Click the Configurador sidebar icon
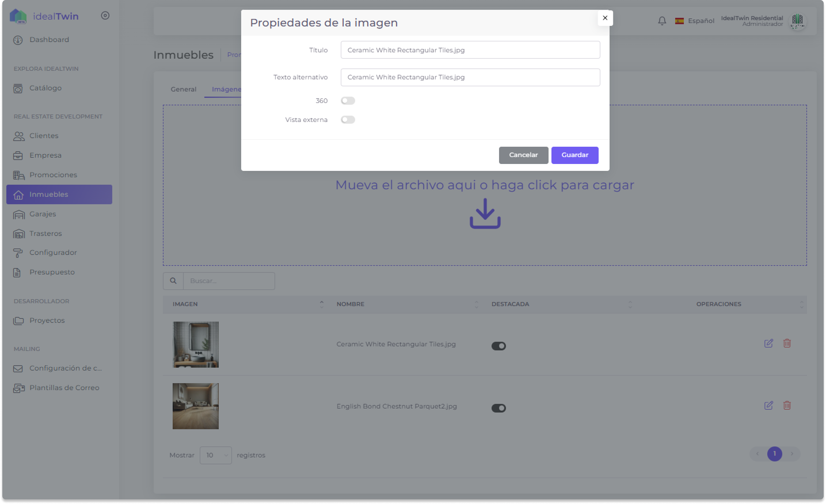Screen dimensions: 826x504 coord(18,252)
